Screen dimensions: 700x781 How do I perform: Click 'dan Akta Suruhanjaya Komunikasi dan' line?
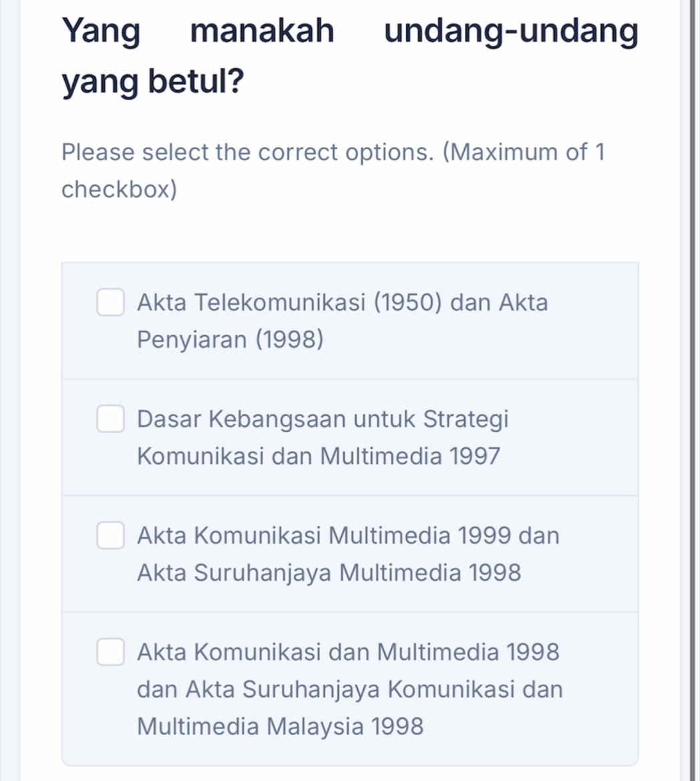tap(350, 689)
